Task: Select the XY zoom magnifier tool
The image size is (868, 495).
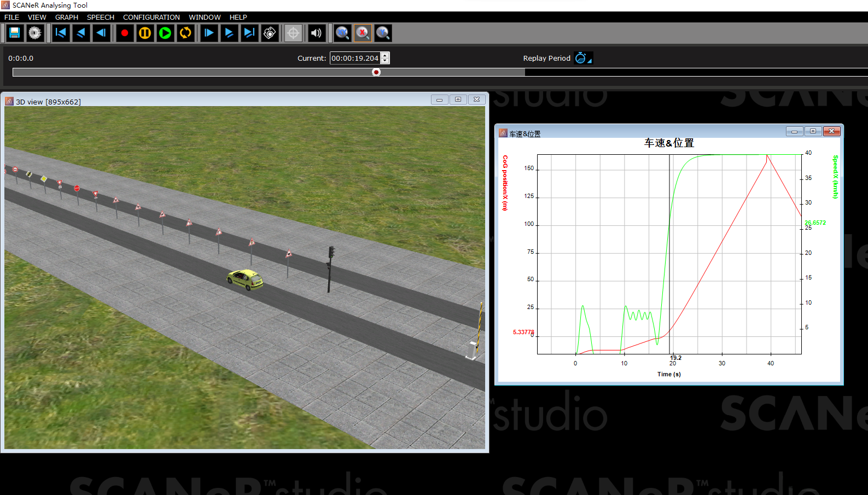Action: pos(342,33)
